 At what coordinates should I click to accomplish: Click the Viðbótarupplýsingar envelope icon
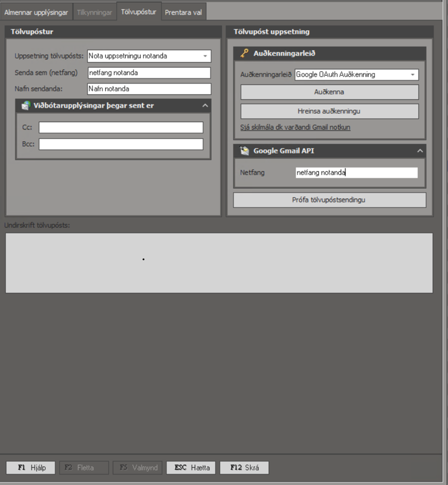click(x=26, y=106)
